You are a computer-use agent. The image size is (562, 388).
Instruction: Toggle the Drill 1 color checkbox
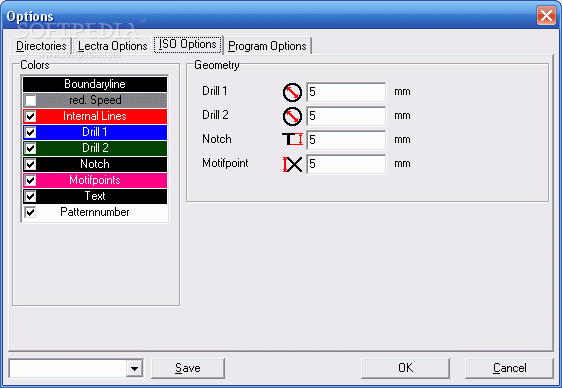pos(30,132)
